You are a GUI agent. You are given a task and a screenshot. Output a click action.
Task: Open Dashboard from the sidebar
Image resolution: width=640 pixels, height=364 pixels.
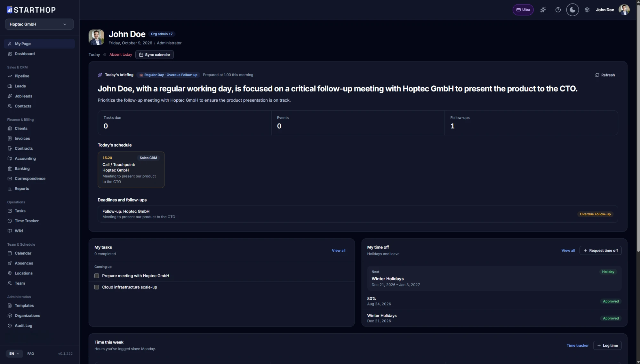point(39,54)
